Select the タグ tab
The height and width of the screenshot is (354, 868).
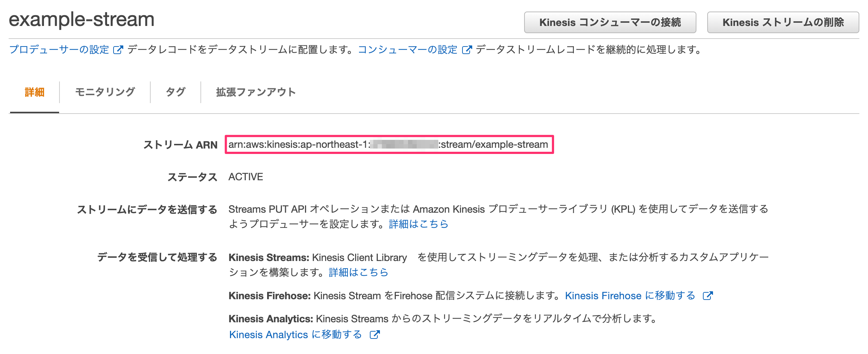click(x=176, y=92)
